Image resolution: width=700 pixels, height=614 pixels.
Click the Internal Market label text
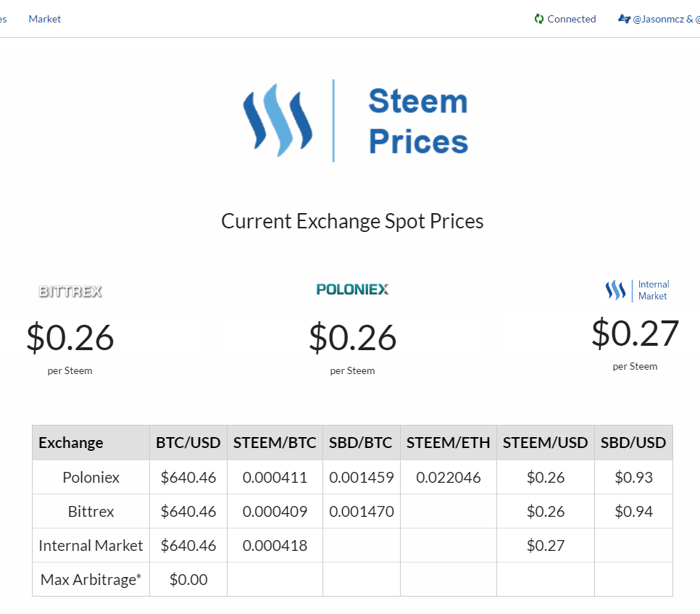coord(654,290)
